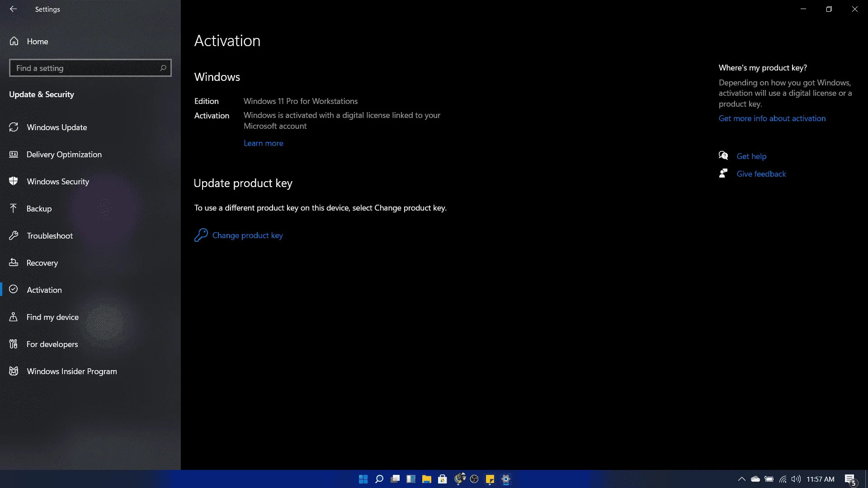Click the Update product key heading

[243, 183]
